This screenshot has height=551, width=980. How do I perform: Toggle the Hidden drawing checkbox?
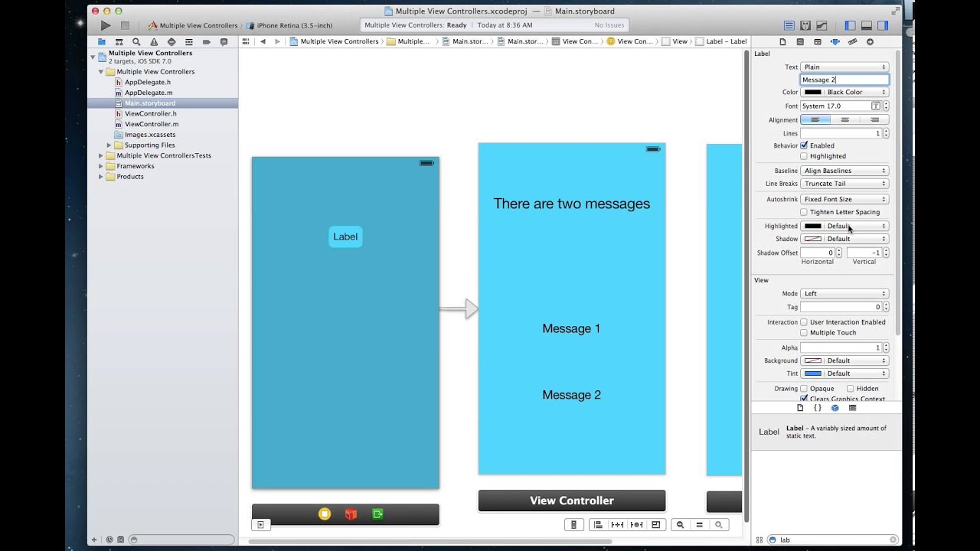pos(851,389)
